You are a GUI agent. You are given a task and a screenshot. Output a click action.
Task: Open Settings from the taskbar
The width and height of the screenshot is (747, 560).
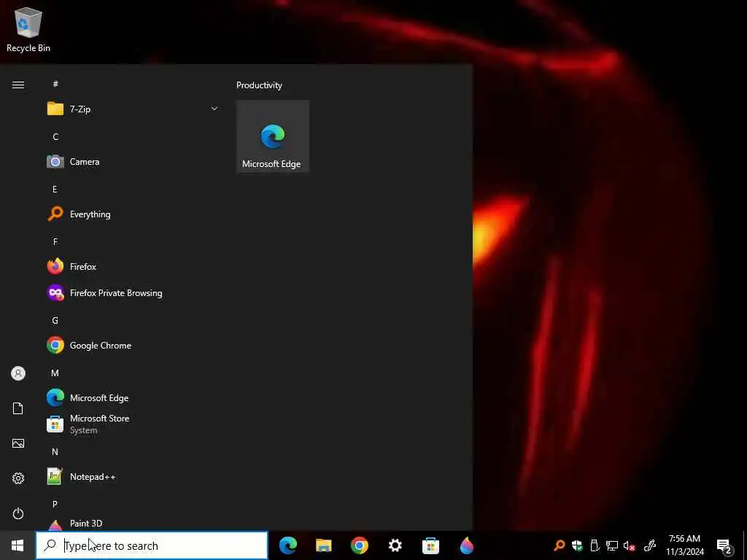coord(395,545)
